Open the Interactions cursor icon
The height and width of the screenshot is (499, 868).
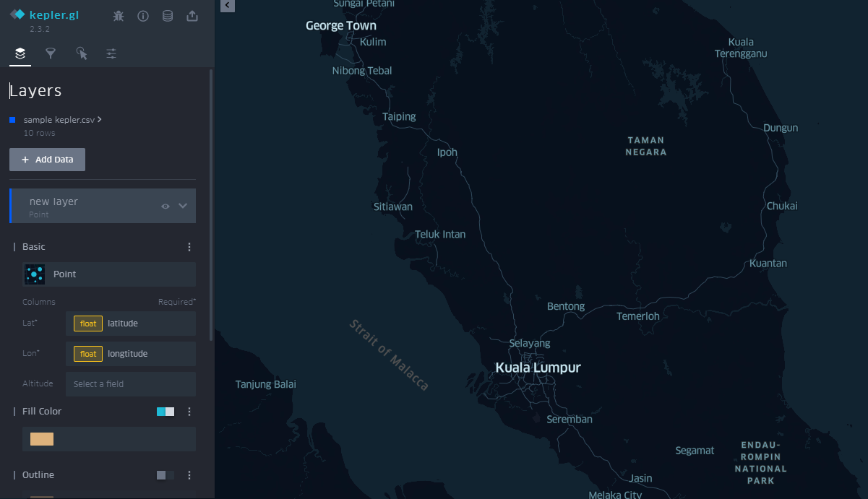tap(81, 53)
